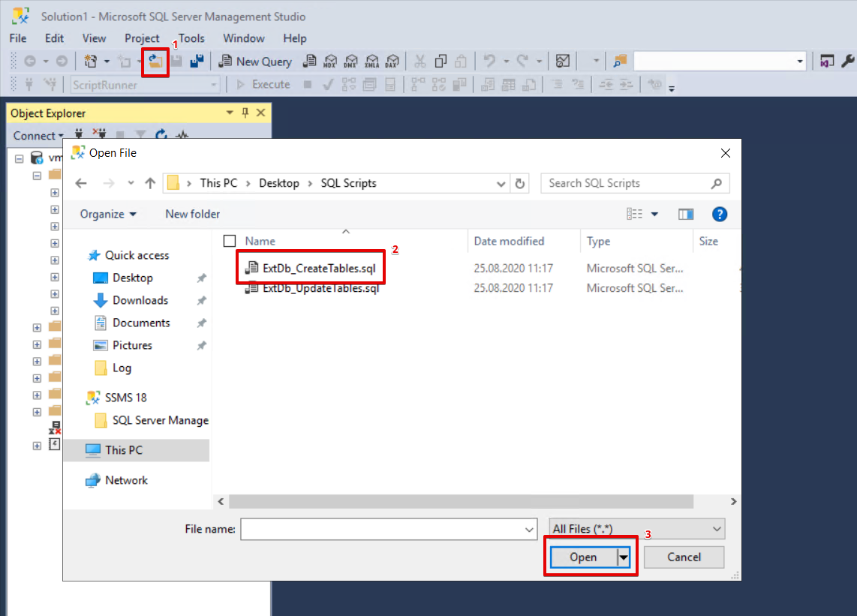Click the Cancel button
857x616 pixels.
[x=684, y=557]
